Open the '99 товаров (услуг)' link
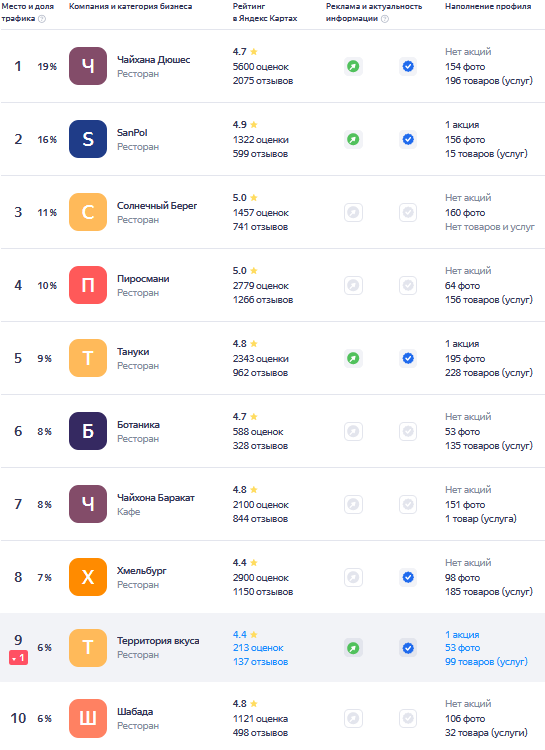This screenshot has width=545, height=750. pos(486,662)
